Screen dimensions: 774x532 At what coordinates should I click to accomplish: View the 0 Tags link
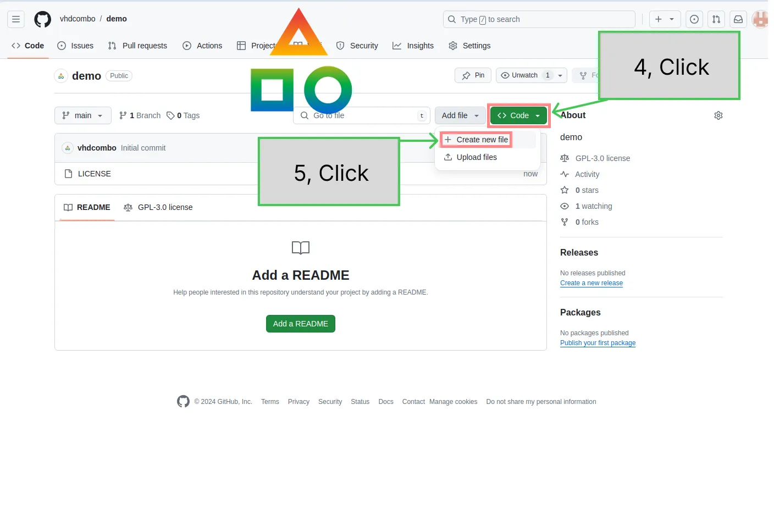(x=183, y=115)
